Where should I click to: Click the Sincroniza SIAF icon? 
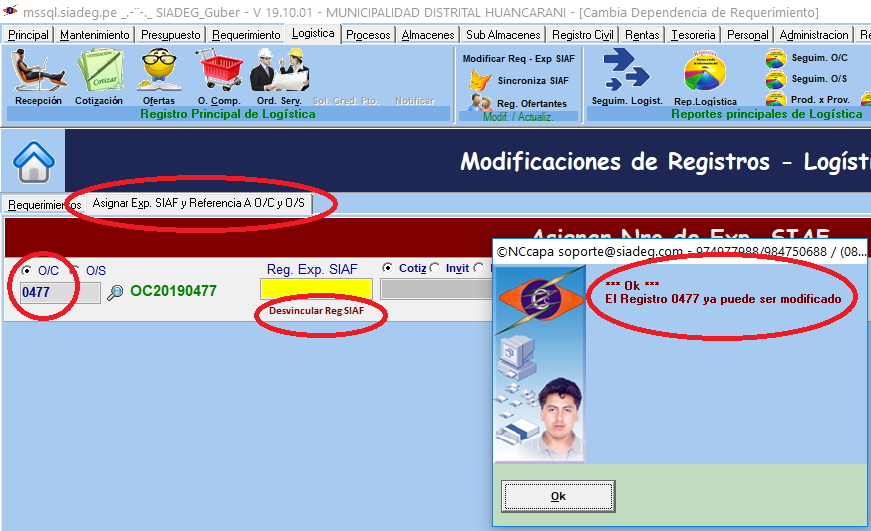click(481, 81)
